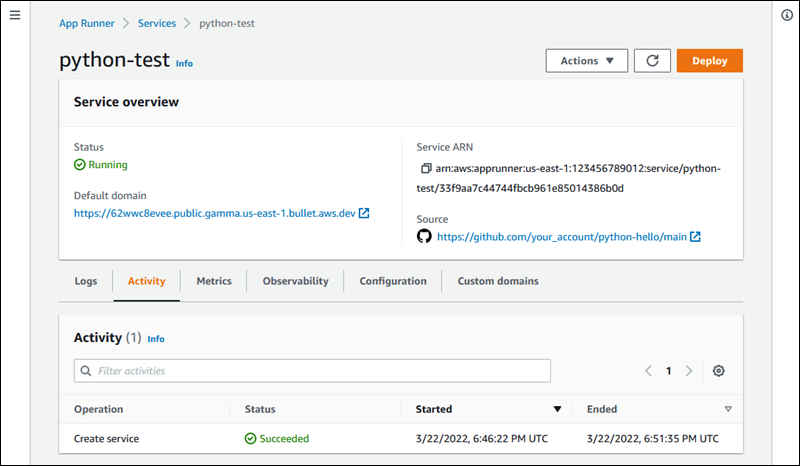Open Activity table settings gear
This screenshot has width=800, height=466.
718,371
